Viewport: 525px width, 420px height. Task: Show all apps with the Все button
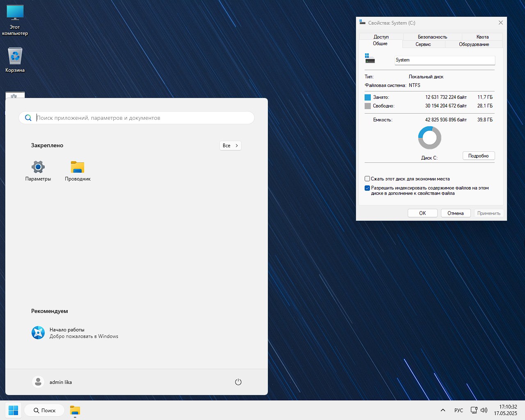pyautogui.click(x=230, y=146)
